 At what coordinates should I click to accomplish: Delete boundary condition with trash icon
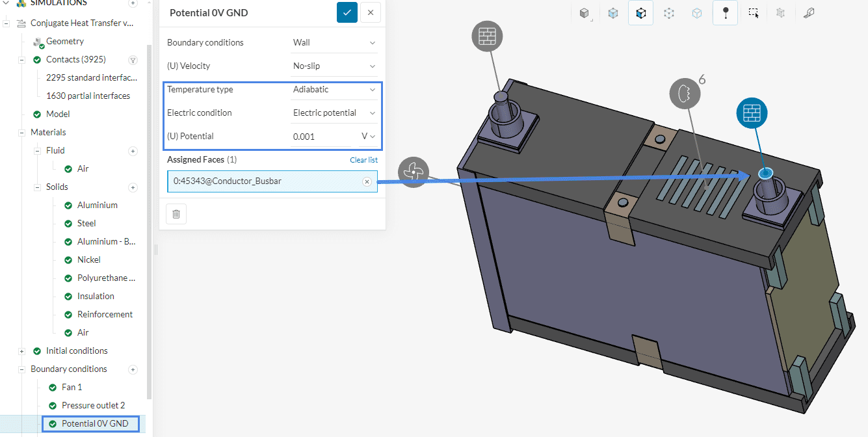click(176, 214)
